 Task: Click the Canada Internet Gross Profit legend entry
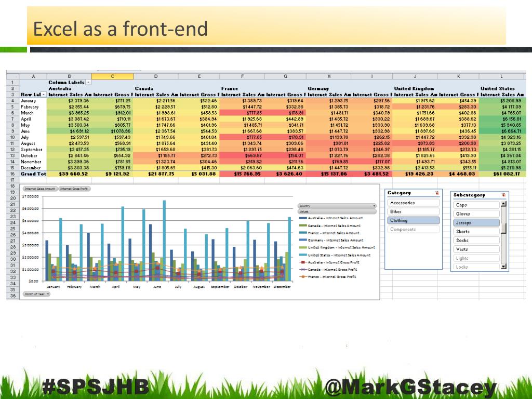tap(328, 270)
